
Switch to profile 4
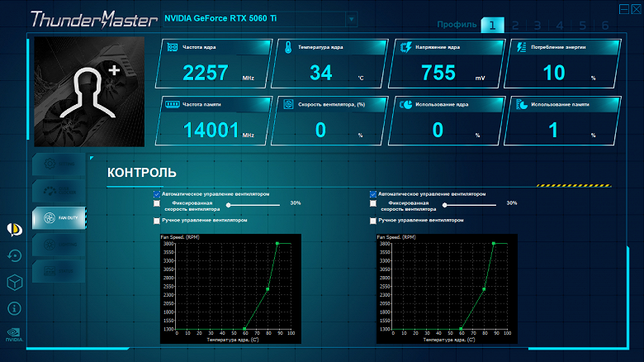560,26
